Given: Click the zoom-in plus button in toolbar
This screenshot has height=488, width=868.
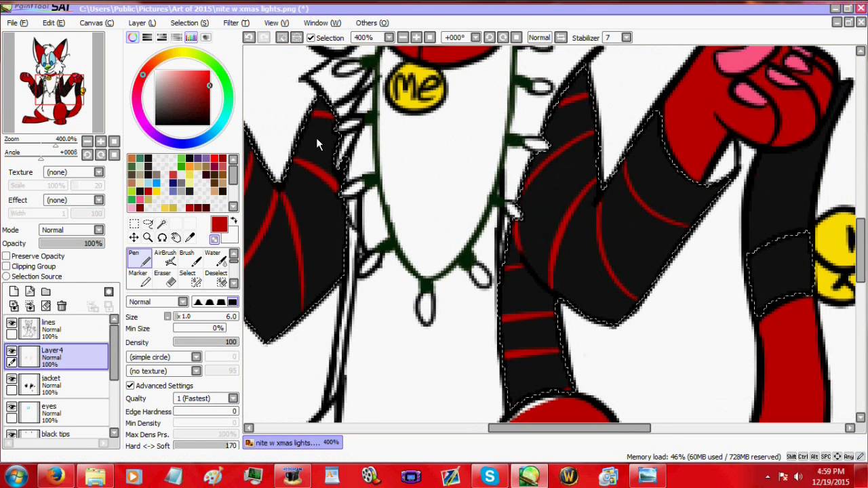Looking at the screenshot, I should pyautogui.click(x=416, y=37).
